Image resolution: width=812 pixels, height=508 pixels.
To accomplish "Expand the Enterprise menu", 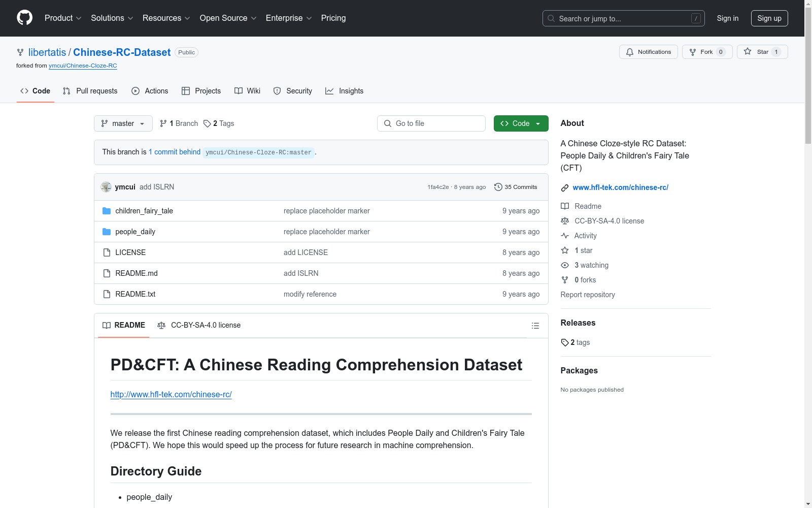I will click(x=289, y=18).
